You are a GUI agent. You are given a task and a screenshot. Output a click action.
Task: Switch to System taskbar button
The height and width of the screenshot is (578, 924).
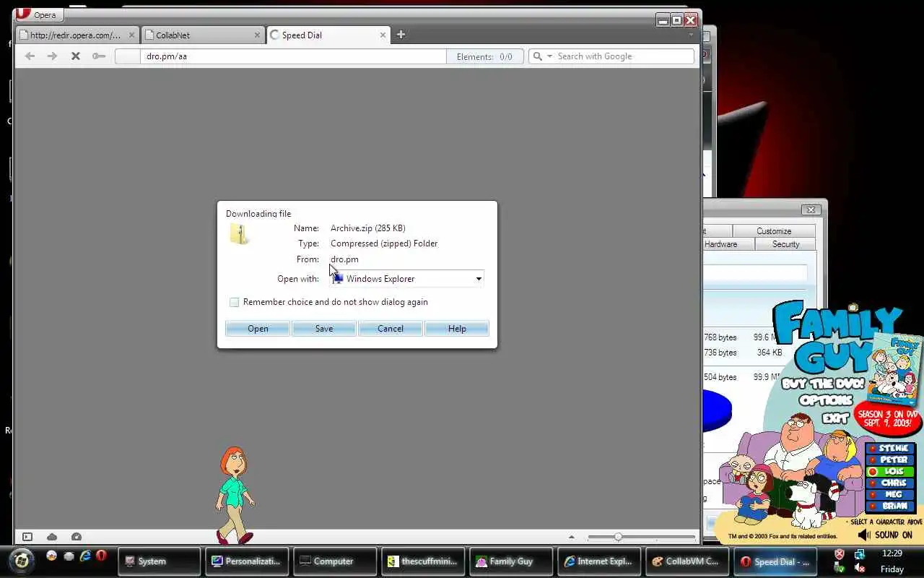[x=160, y=561]
